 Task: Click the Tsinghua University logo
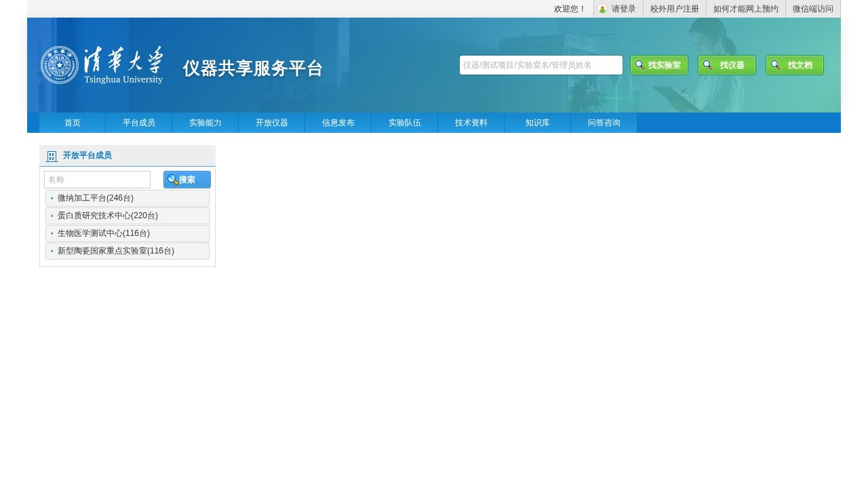pos(102,65)
